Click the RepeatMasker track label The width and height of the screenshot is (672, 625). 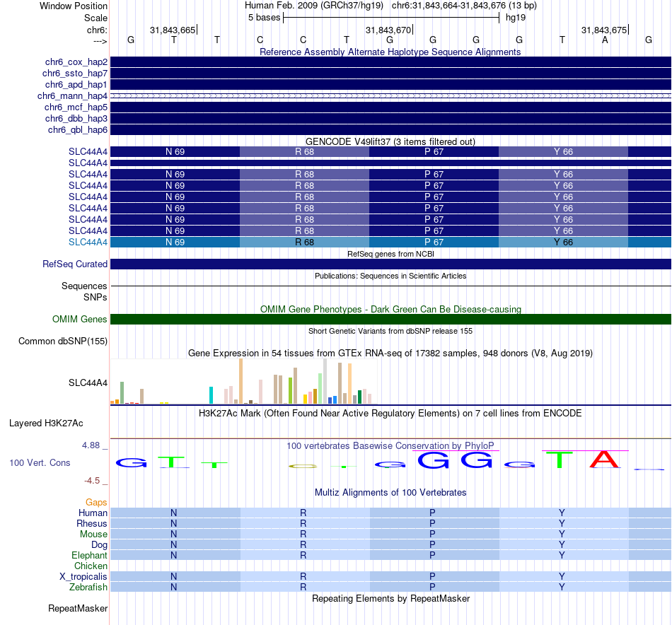(x=78, y=608)
